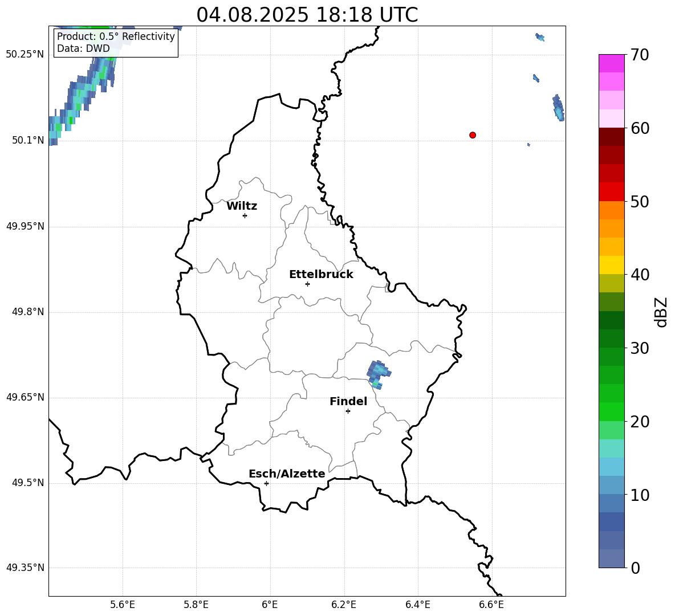This screenshot has width=675, height=616.
Task: Click the 49.35°N latitude label
Action: pyautogui.click(x=25, y=568)
